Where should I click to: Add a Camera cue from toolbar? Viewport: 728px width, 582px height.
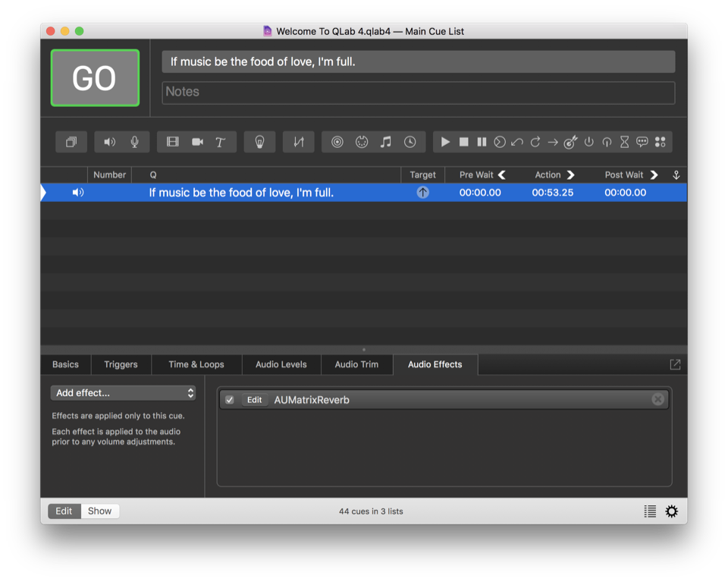pos(197,142)
